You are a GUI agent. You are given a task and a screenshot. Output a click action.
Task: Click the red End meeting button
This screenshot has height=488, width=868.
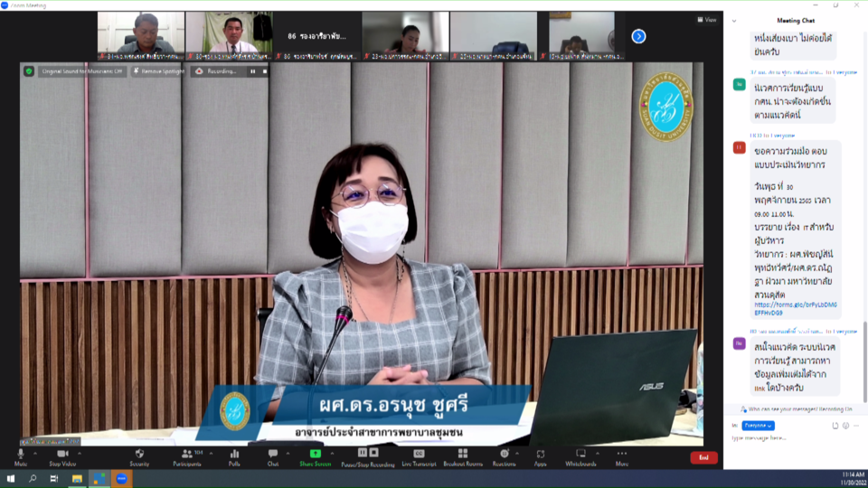coord(703,457)
